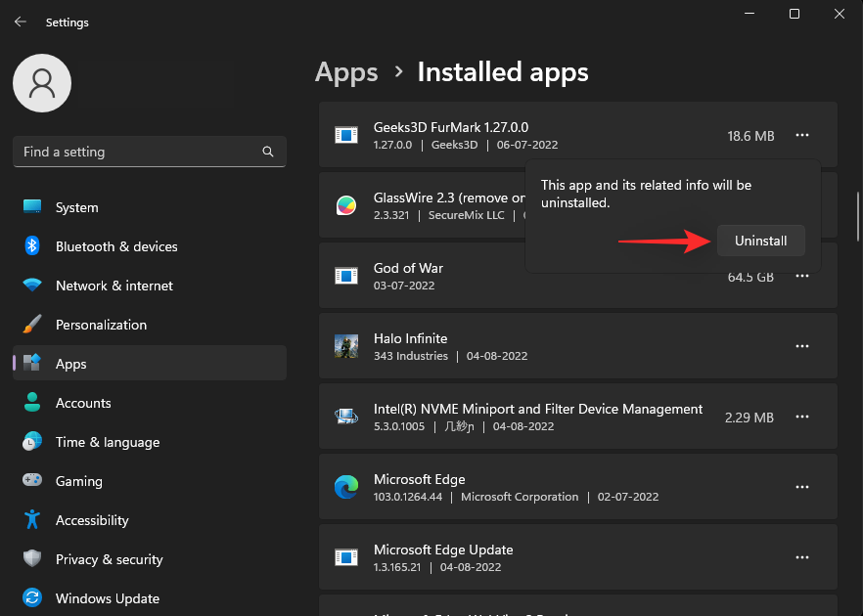Viewport: 863px width, 616px height.
Task: Open Privacy & security settings
Action: coord(109,559)
